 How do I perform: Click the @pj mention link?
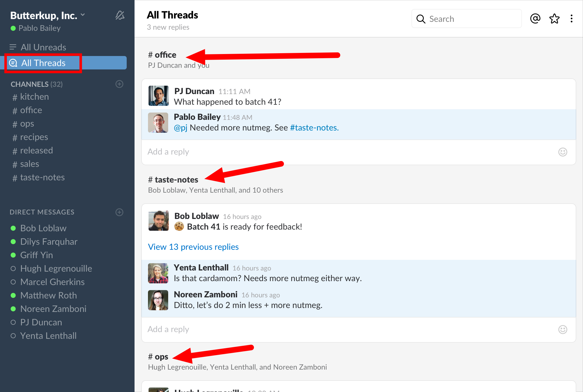point(181,128)
